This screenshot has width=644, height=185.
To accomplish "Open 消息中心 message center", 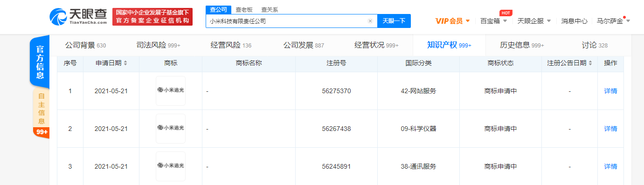I will coord(574,21).
